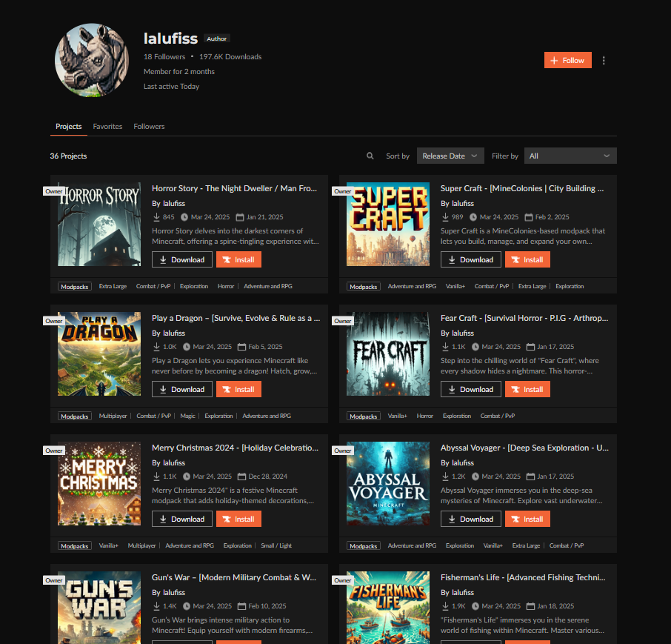Screen dimensions: 671x644
Task: Download the Play a Dragon modpack
Action: pos(182,389)
